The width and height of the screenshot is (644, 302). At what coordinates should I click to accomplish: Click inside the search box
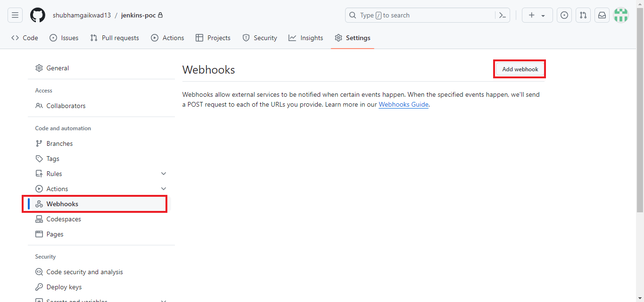pyautogui.click(x=428, y=15)
